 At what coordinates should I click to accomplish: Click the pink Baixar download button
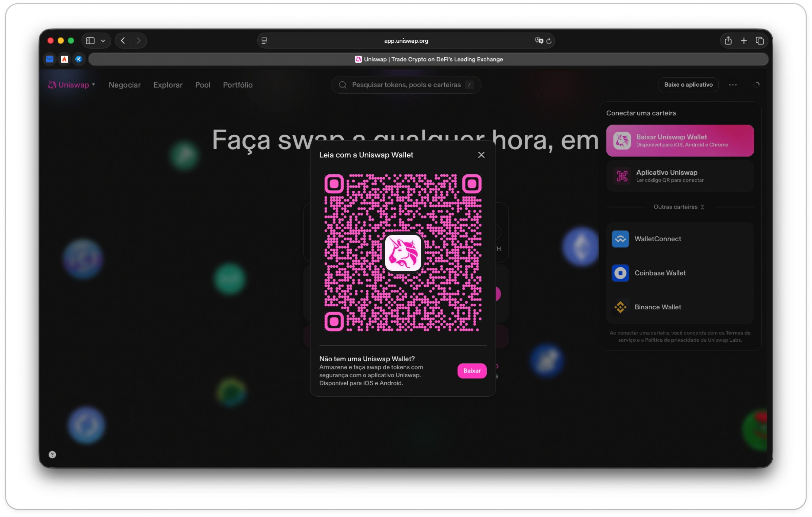pos(471,370)
